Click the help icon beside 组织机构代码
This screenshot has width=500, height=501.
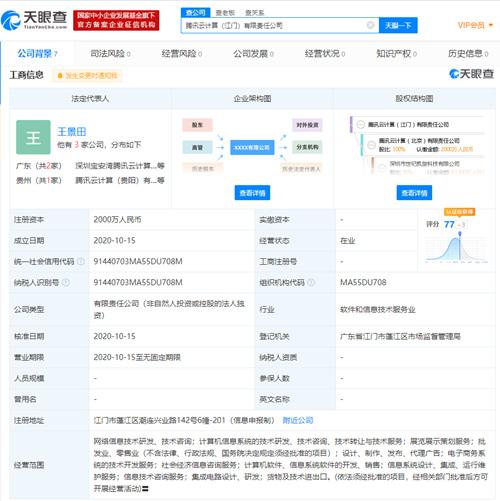[x=311, y=282]
